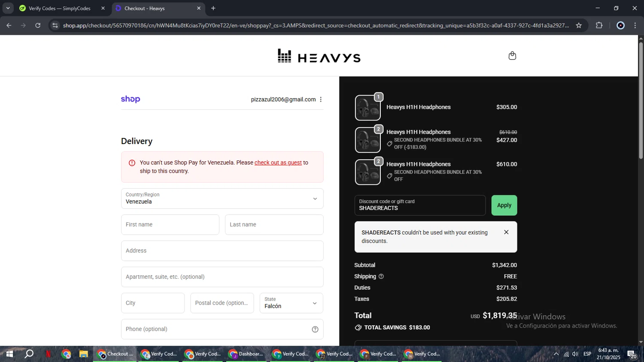Click the Subtotal value $1,342.00
The image size is (644, 362).
[x=504, y=265]
